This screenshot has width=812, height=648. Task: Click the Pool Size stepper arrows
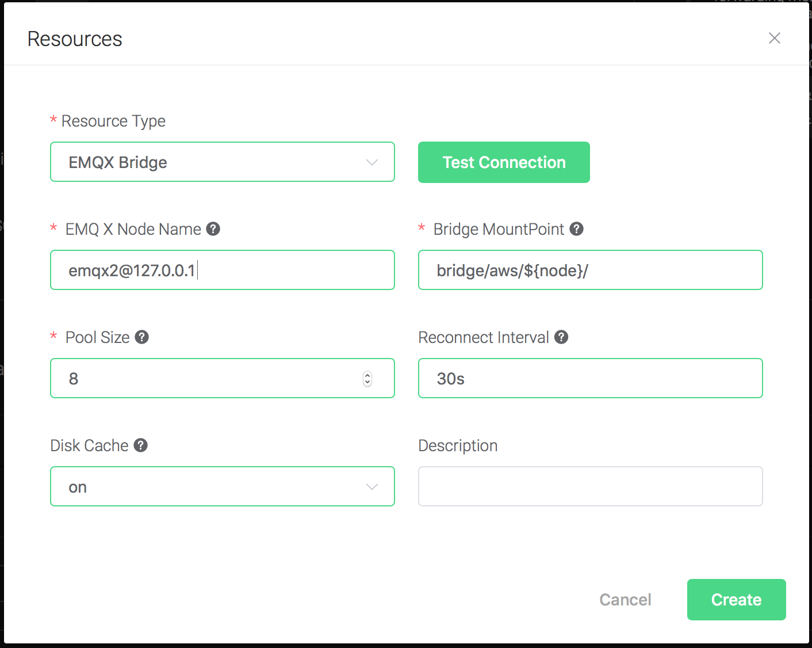click(x=367, y=379)
